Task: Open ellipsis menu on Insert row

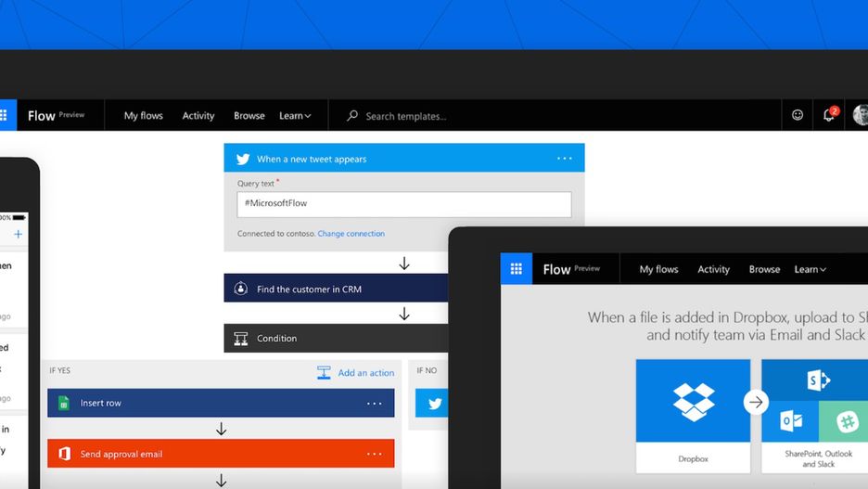Action: [375, 403]
